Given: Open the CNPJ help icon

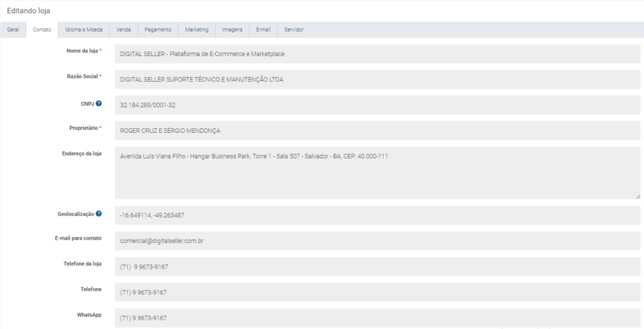Looking at the screenshot, I should point(99,104).
